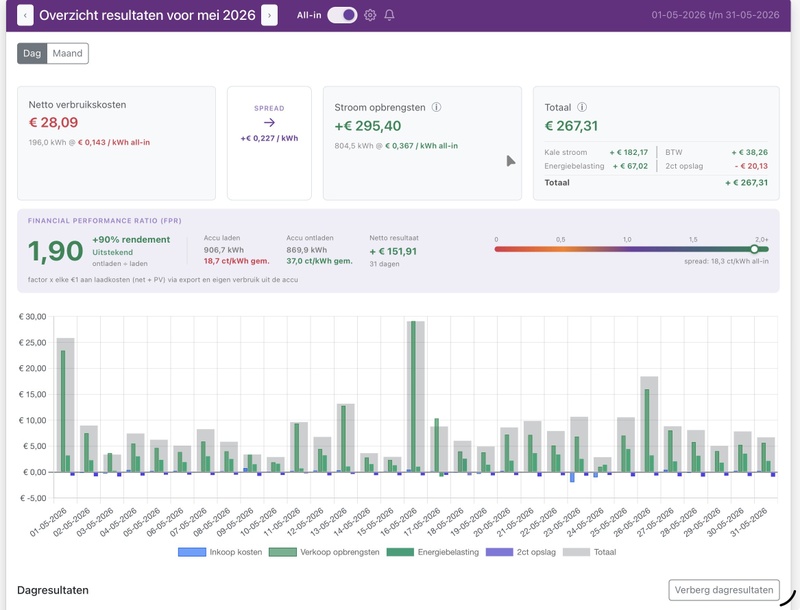Click 2ct opslag amount - € 20,13
Viewport: 800px width, 610px height.
click(751, 166)
